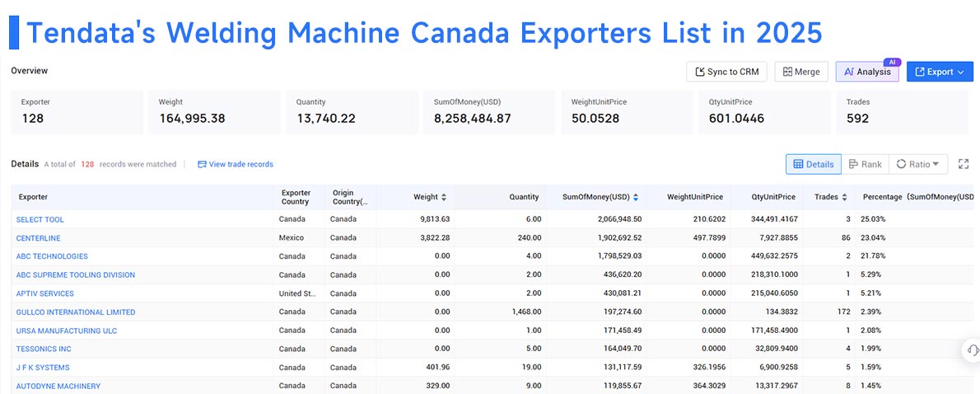Open exporter TESSONICS INC
The image size is (980, 394).
click(44, 349)
